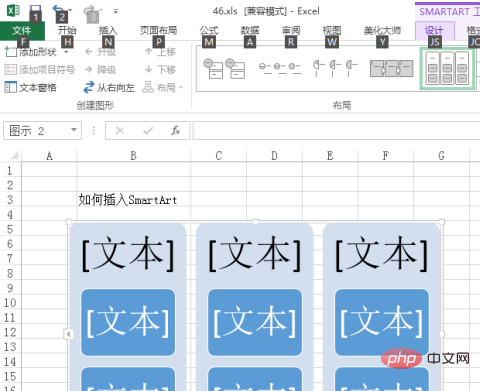Select the SmartArt 设计 tab
The image size is (480, 391).
click(x=434, y=31)
